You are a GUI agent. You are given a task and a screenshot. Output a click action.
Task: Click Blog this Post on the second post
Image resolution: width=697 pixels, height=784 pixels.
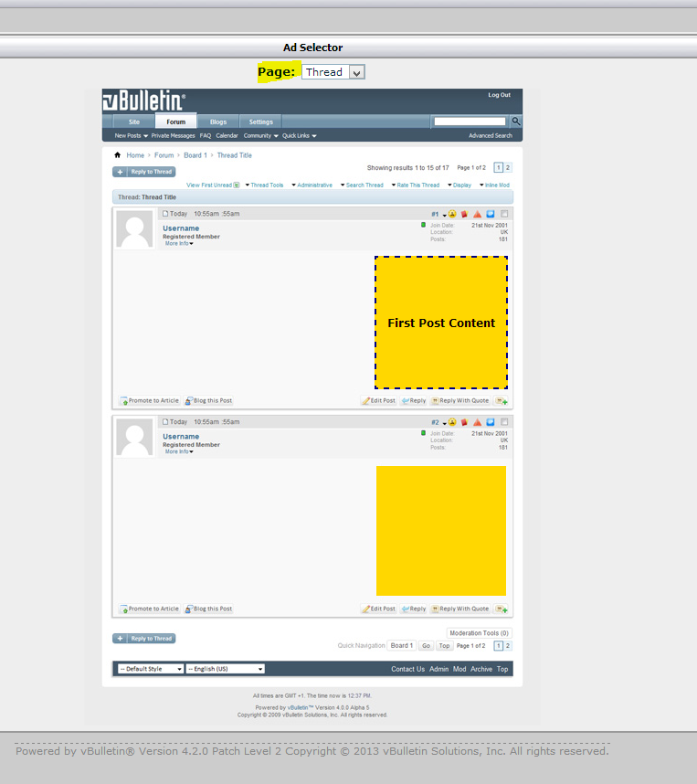click(208, 609)
